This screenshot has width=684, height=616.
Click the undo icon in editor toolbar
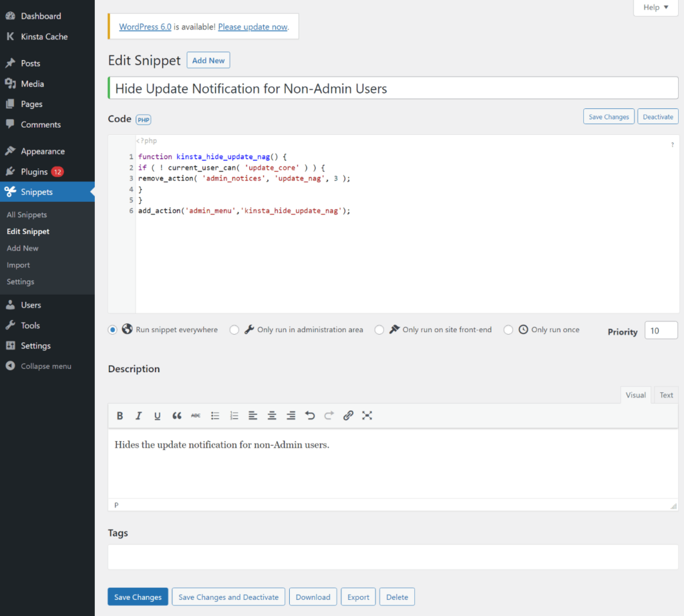310,416
